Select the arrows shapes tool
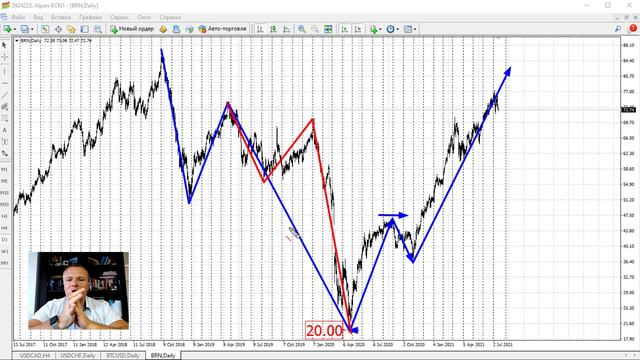The height and width of the screenshot is (360, 640). point(4,153)
